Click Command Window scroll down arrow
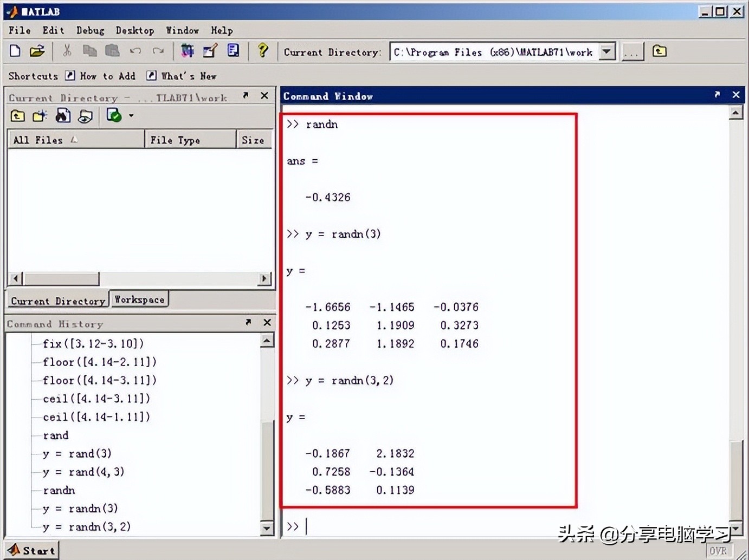 click(736, 528)
